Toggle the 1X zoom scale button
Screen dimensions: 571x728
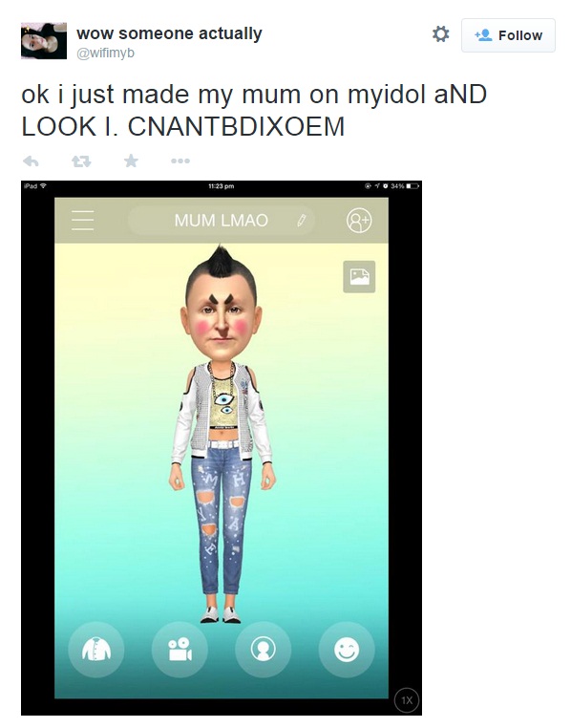[x=407, y=700]
